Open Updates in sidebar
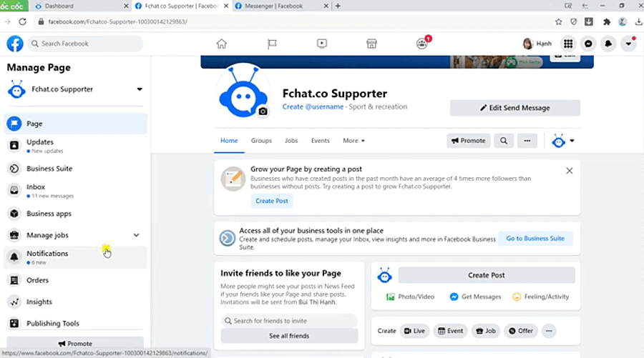This screenshot has width=644, height=358. coord(76,146)
